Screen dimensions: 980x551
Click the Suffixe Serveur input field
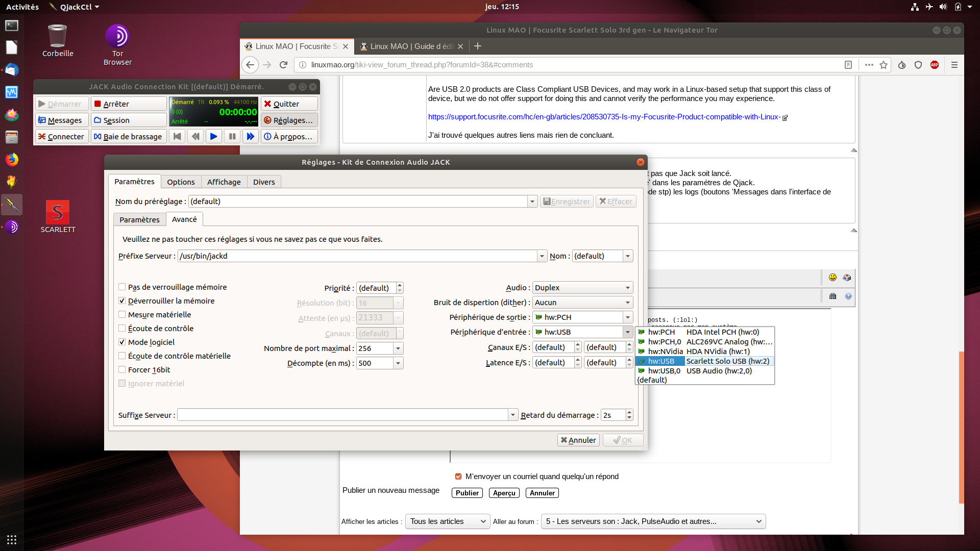342,415
